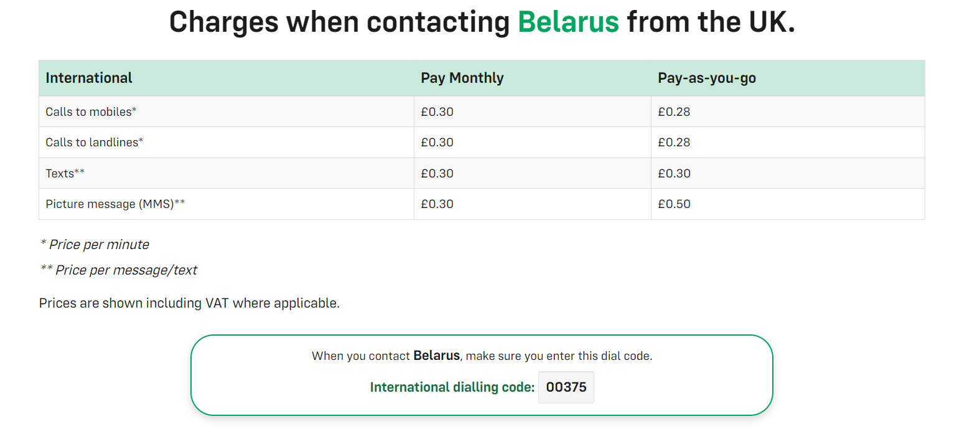The height and width of the screenshot is (434, 980).
Task: Click the Pay-as-you-go price for calls to landlines
Action: pos(674,142)
